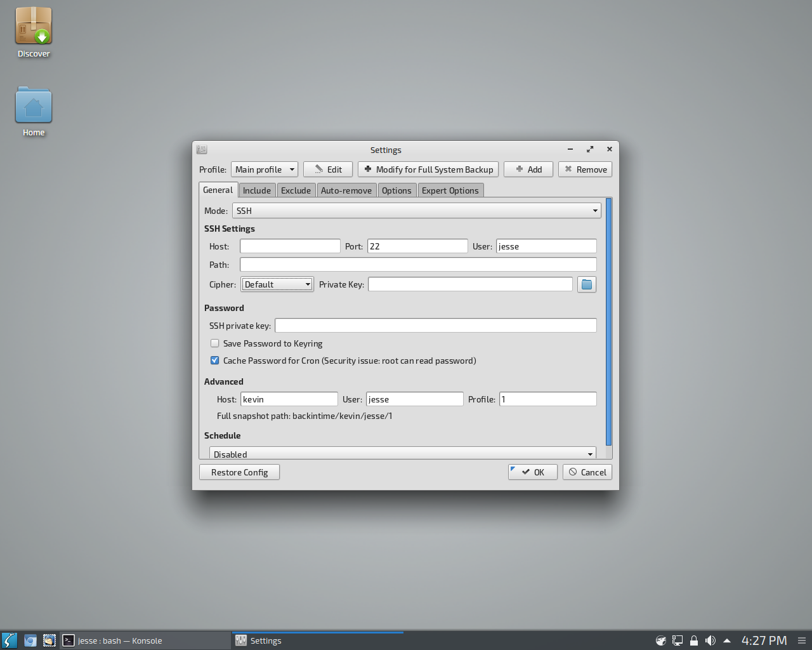Add a new profile
The image size is (812, 650).
528,169
